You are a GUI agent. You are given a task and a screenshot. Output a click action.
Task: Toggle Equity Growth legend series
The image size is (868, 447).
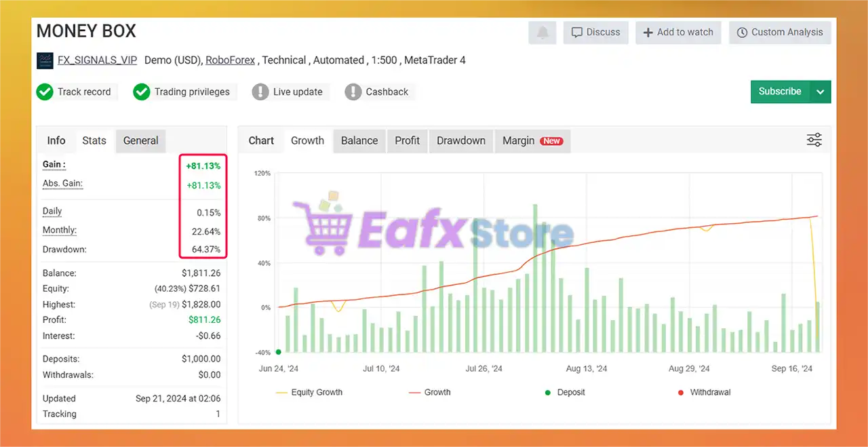309,392
